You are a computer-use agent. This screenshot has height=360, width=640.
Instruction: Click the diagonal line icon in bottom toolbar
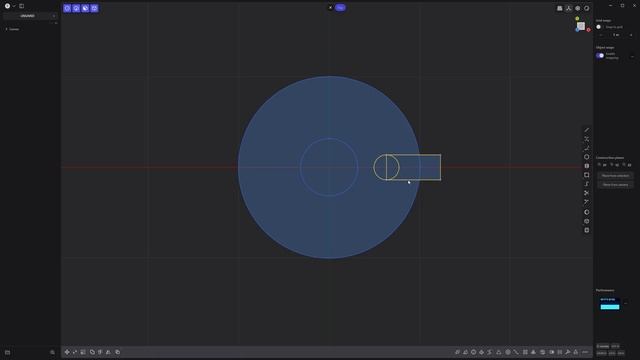[516, 352]
